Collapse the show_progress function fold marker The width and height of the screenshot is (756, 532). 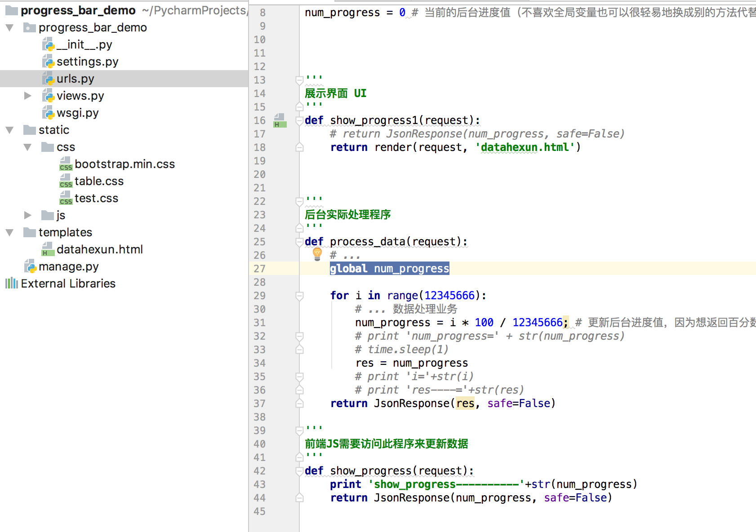(x=298, y=470)
